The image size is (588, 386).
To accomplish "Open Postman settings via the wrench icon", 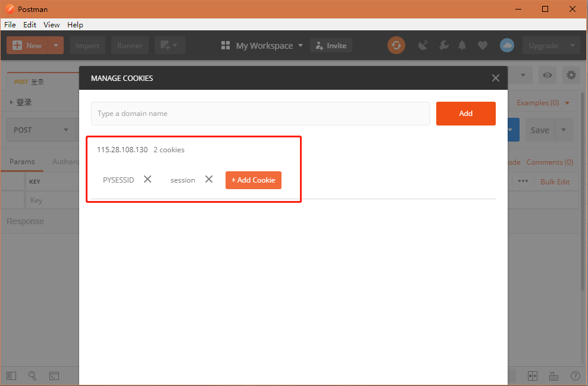I will click(444, 45).
